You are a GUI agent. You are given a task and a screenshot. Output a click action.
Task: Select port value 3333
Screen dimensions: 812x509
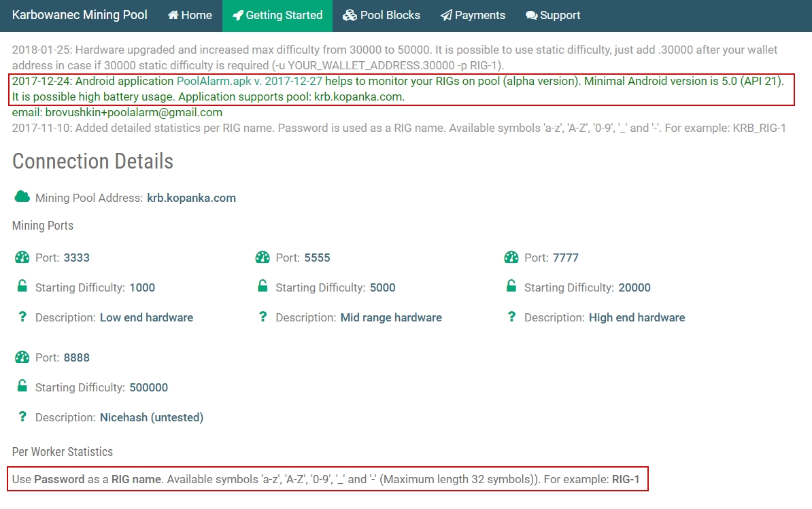pyautogui.click(x=77, y=258)
